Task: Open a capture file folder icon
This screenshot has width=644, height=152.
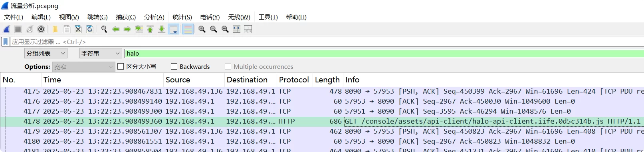Action: (55, 29)
